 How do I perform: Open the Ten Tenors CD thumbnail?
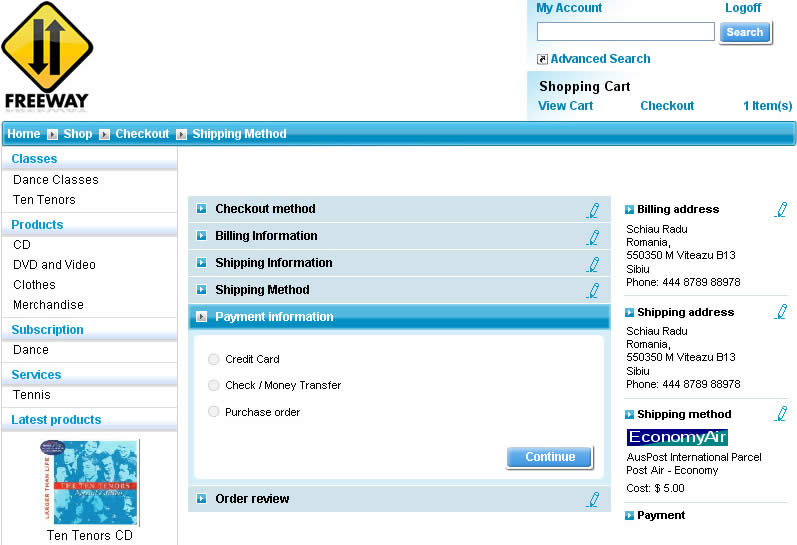click(x=90, y=482)
